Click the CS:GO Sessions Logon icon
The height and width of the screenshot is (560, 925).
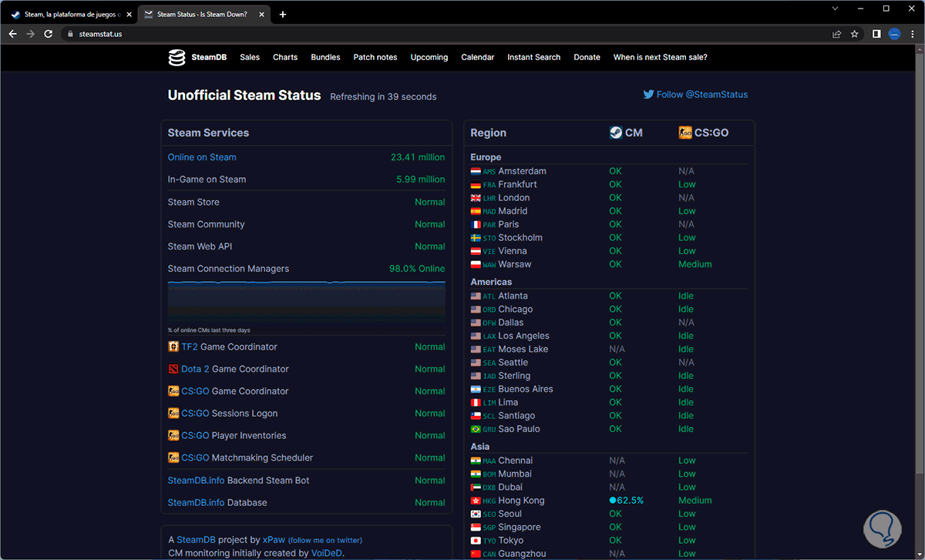173,414
